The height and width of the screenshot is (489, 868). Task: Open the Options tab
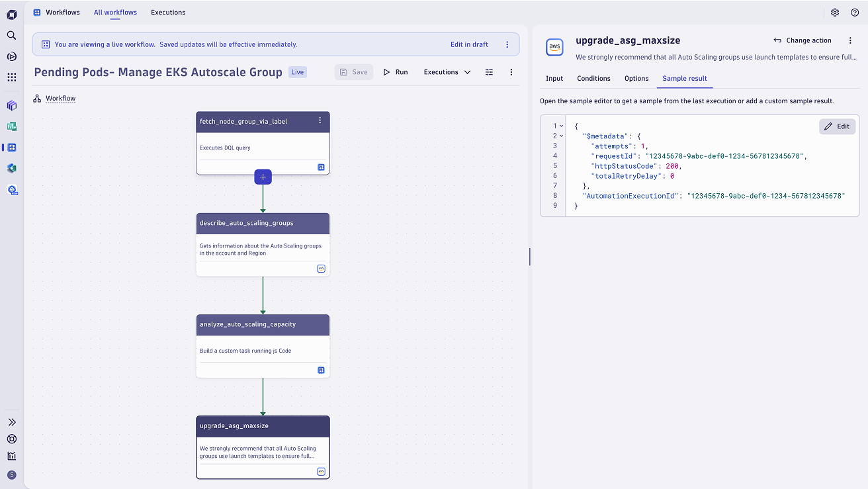(x=636, y=78)
